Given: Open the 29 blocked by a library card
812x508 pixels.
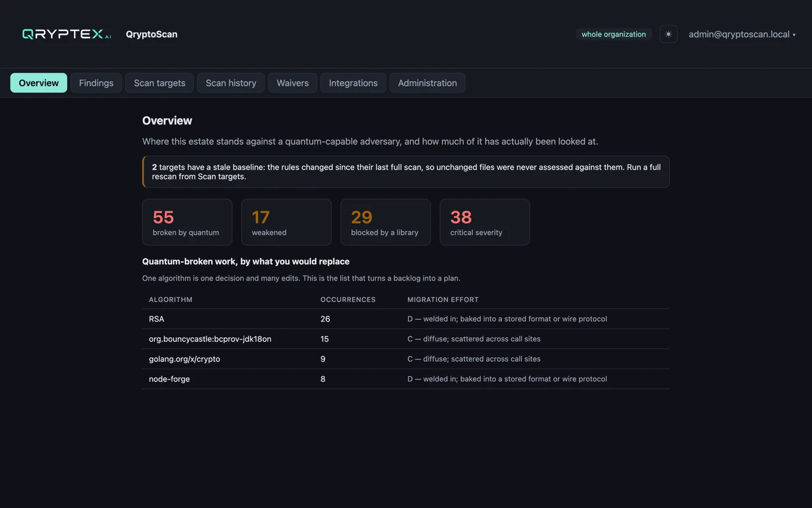Looking at the screenshot, I should click(386, 222).
